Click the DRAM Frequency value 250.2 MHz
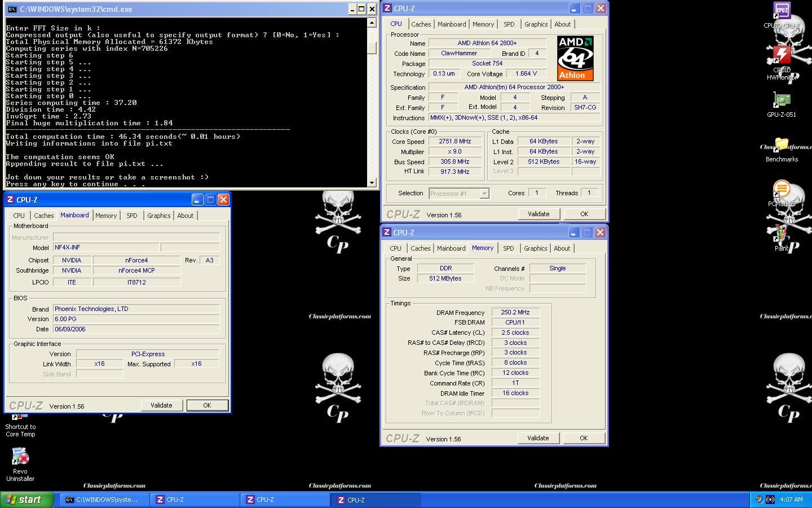This screenshot has height=508, width=812. pos(515,312)
